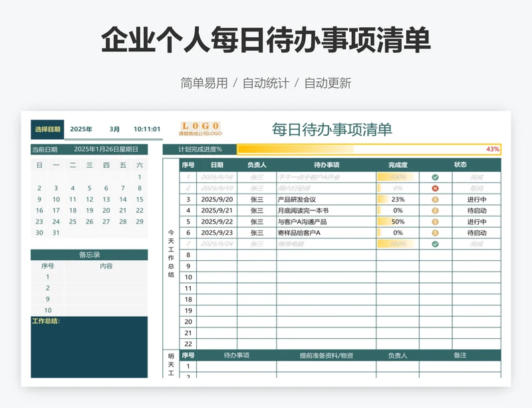Select the 3月 month selector

pos(114,129)
